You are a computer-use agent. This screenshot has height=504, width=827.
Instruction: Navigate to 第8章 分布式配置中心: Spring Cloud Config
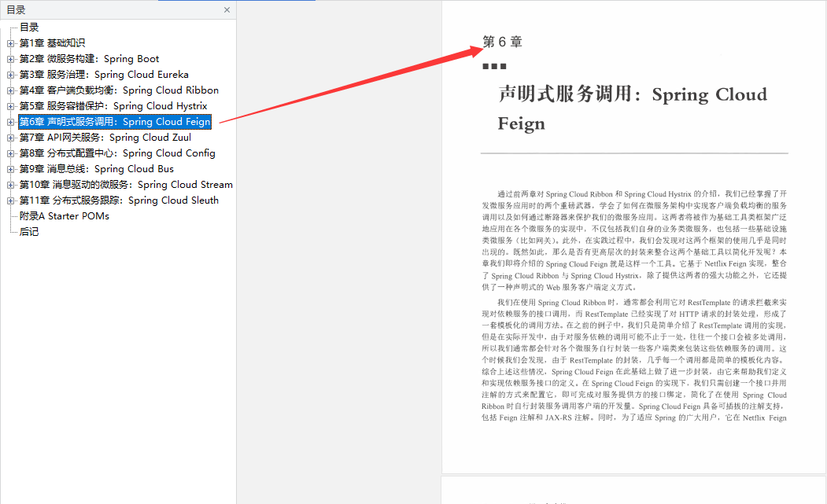point(117,153)
